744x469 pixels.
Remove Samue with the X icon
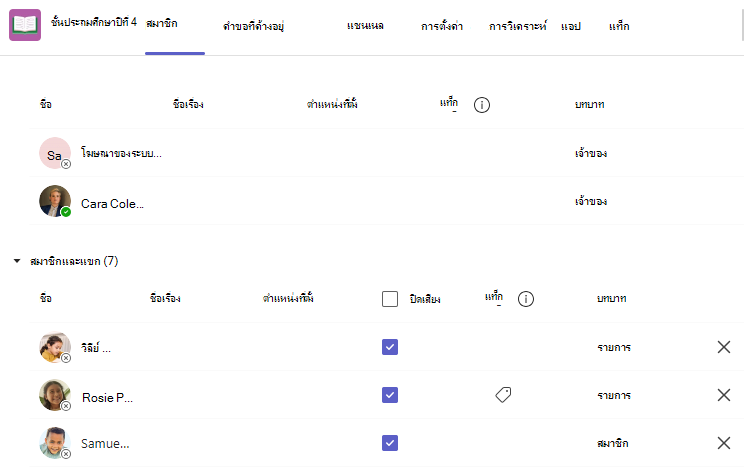coord(724,443)
